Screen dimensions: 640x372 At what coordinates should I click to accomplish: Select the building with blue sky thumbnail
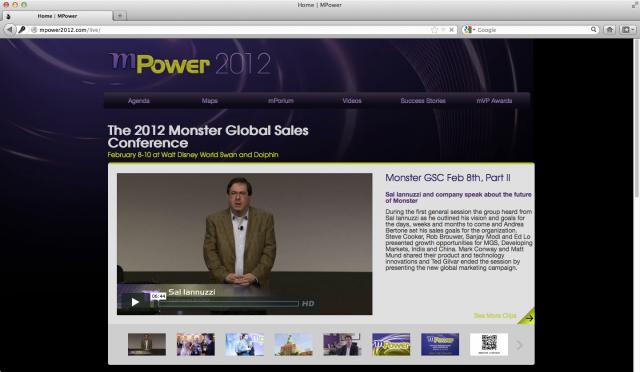[x=293, y=344]
